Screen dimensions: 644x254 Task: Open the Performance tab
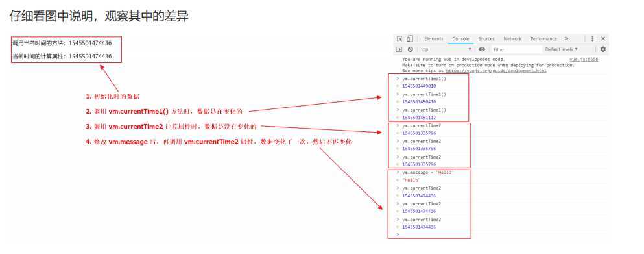coord(543,39)
